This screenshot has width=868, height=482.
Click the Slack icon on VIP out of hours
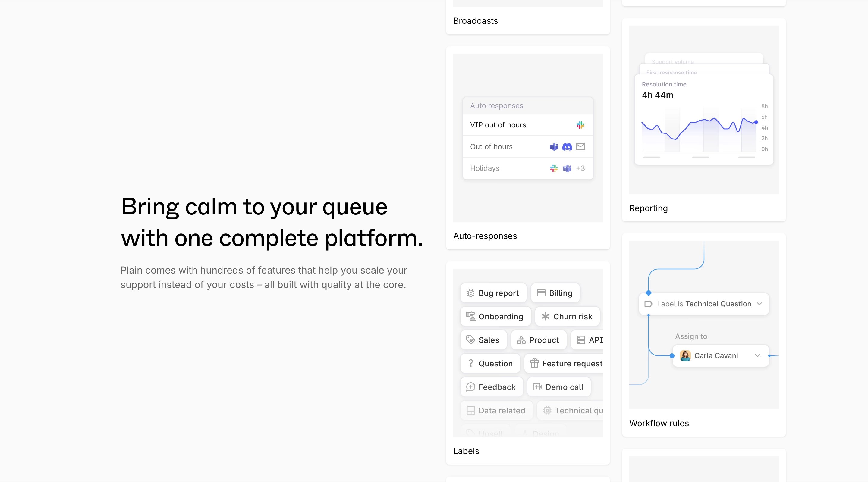(x=580, y=125)
